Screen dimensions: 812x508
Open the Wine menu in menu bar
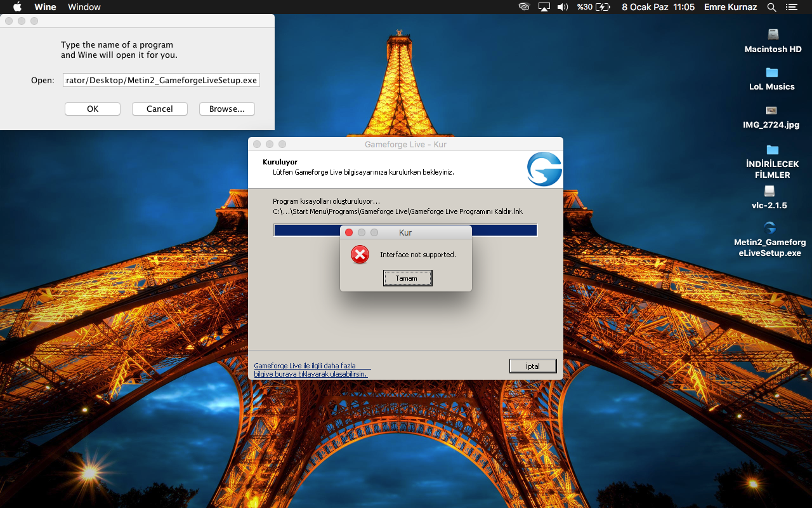coord(45,7)
